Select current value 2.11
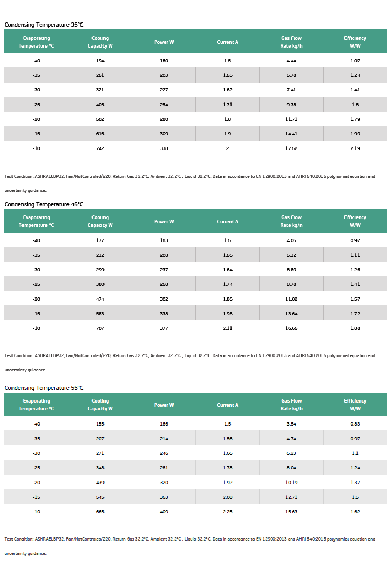 tap(228, 328)
